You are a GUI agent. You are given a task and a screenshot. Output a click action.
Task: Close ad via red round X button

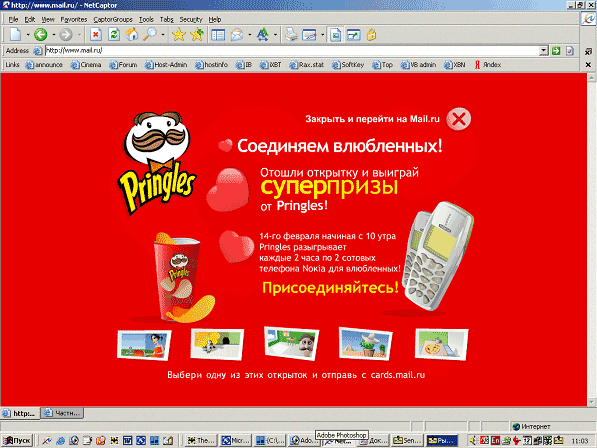pos(458,119)
